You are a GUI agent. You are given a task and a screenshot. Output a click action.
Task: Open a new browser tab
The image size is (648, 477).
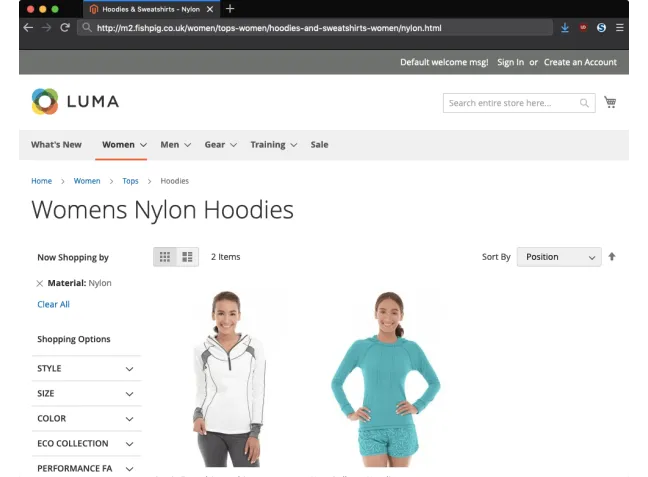pyautogui.click(x=230, y=9)
